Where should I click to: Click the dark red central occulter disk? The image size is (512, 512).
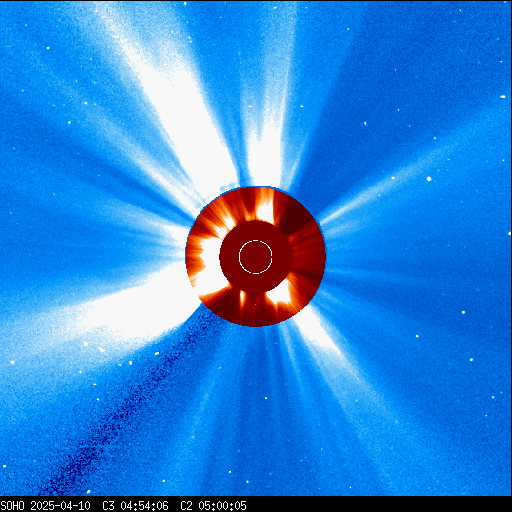pyautogui.click(x=256, y=257)
